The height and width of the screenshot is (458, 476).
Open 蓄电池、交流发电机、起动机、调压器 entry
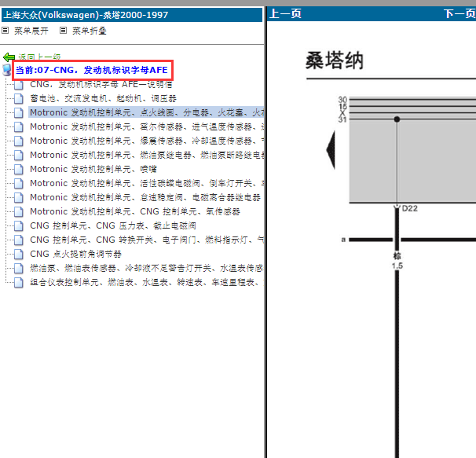click(x=103, y=98)
